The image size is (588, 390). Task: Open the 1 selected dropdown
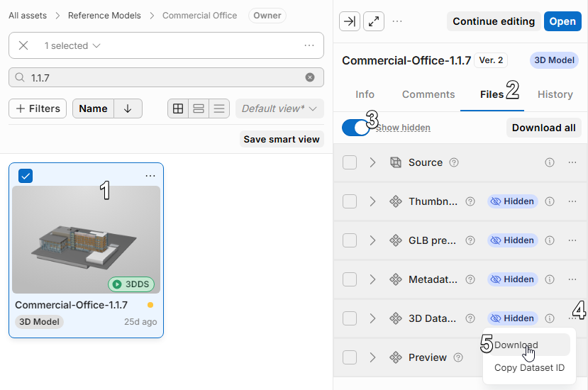(x=72, y=45)
